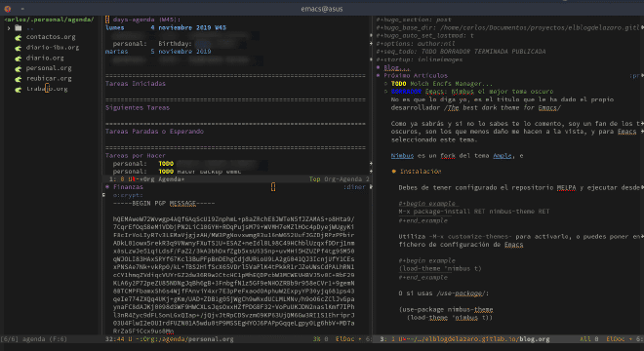The width and height of the screenshot is (644, 351).
Task: Click the file icon beside diario-ibx.org
Action: (x=19, y=48)
